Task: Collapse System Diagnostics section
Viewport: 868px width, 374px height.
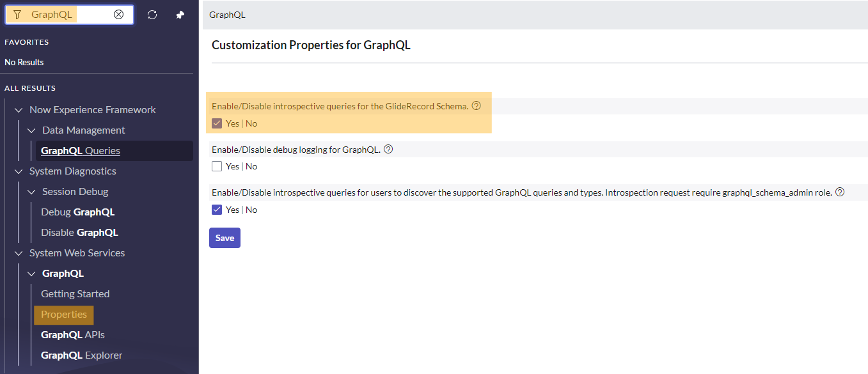Action: click(x=19, y=171)
